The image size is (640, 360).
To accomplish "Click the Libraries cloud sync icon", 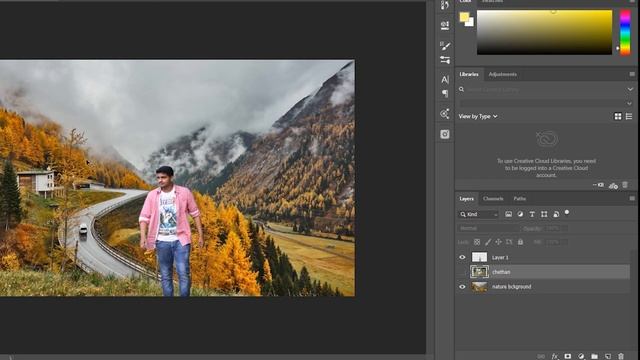I will [613, 186].
